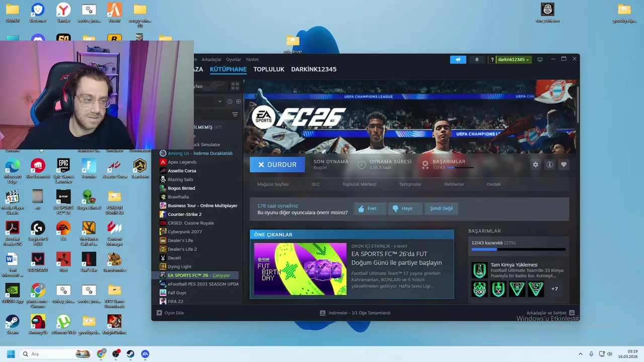The width and height of the screenshot is (644, 362).
Task: Open Steam notifications bell
Action: (477, 59)
